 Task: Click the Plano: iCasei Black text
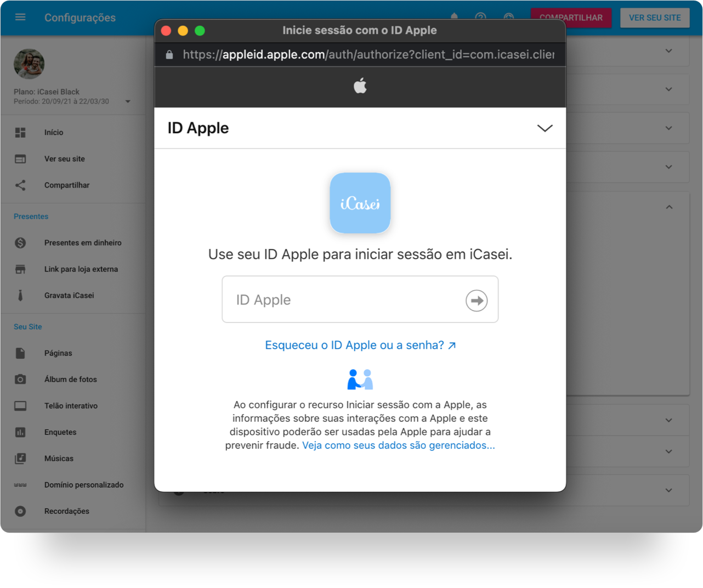(47, 92)
